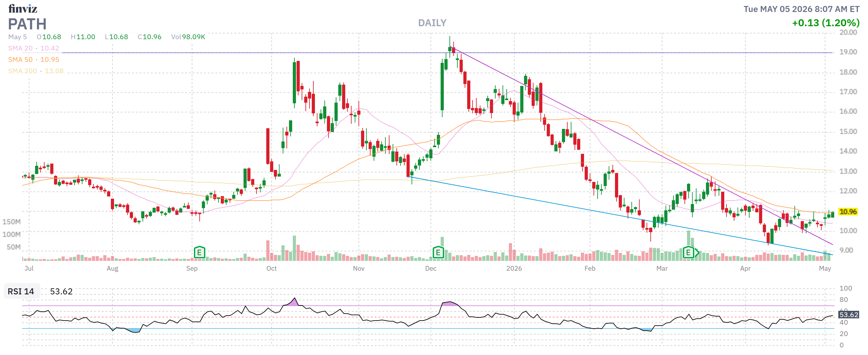Image resolution: width=868 pixels, height=355 pixels.
Task: Click the Apr month label
Action: 745,268
